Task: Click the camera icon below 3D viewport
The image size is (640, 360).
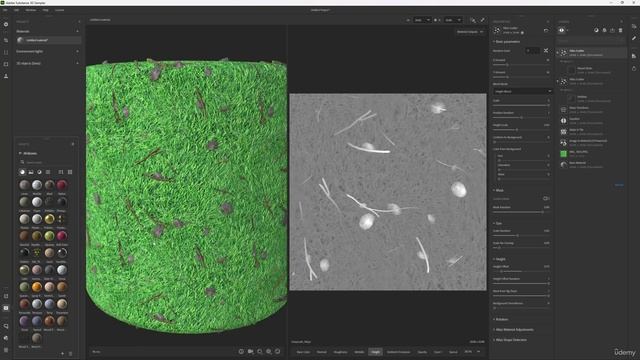Action: (x=250, y=351)
